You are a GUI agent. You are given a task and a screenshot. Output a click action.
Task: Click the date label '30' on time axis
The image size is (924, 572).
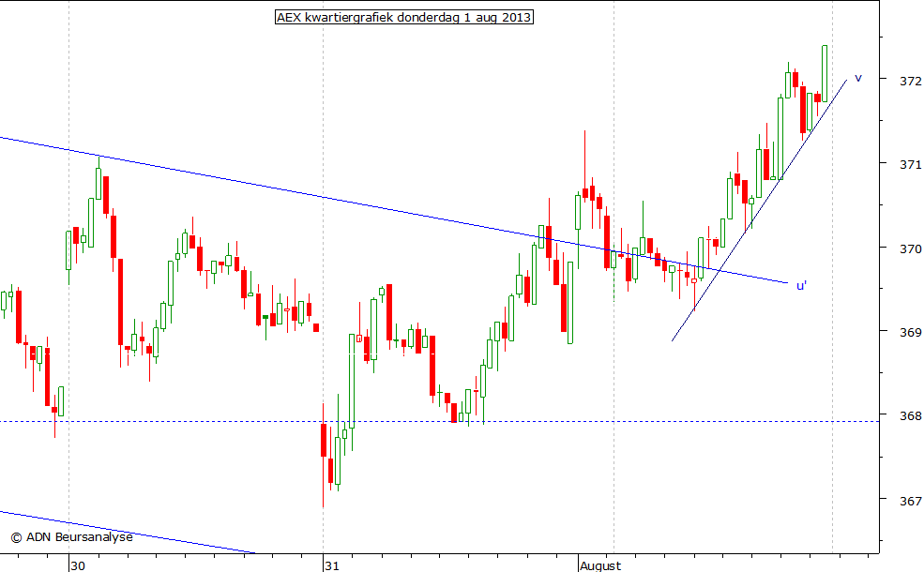click(78, 565)
